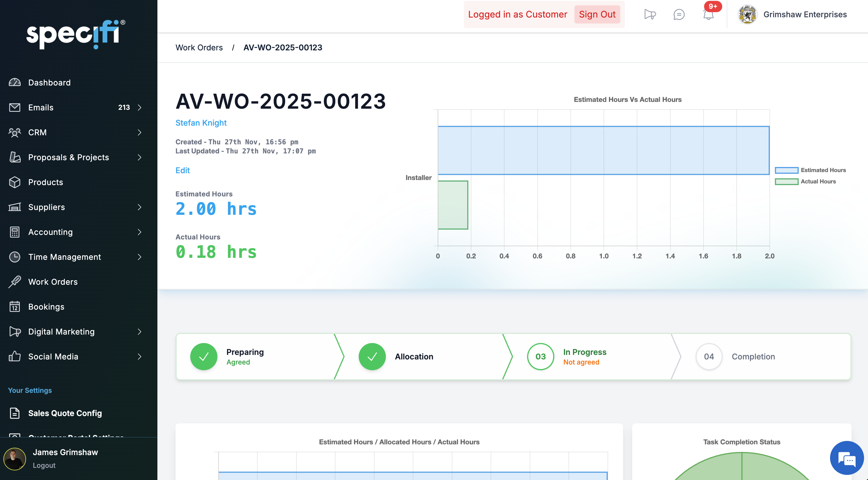Click the blue Estimated Hours bar

click(604, 150)
